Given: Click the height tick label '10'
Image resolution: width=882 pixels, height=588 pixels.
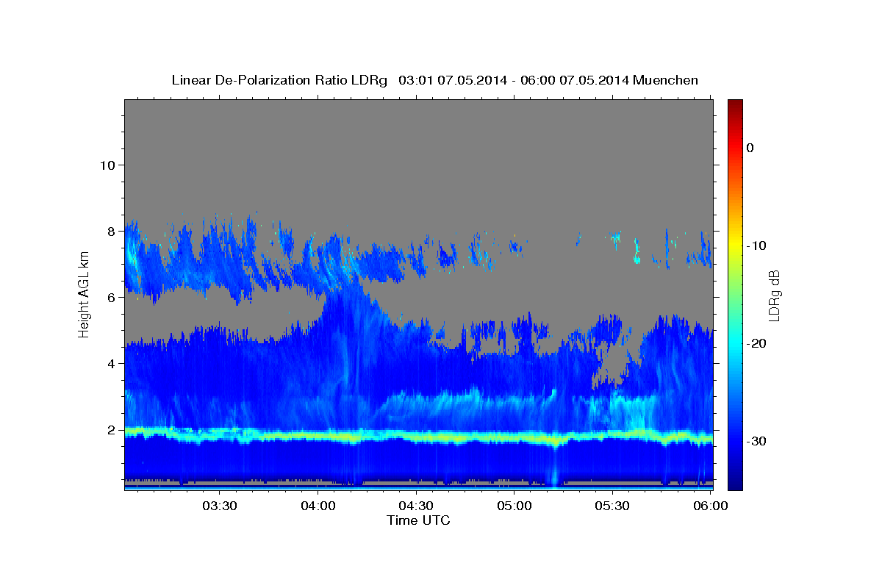Looking at the screenshot, I should point(107,165).
